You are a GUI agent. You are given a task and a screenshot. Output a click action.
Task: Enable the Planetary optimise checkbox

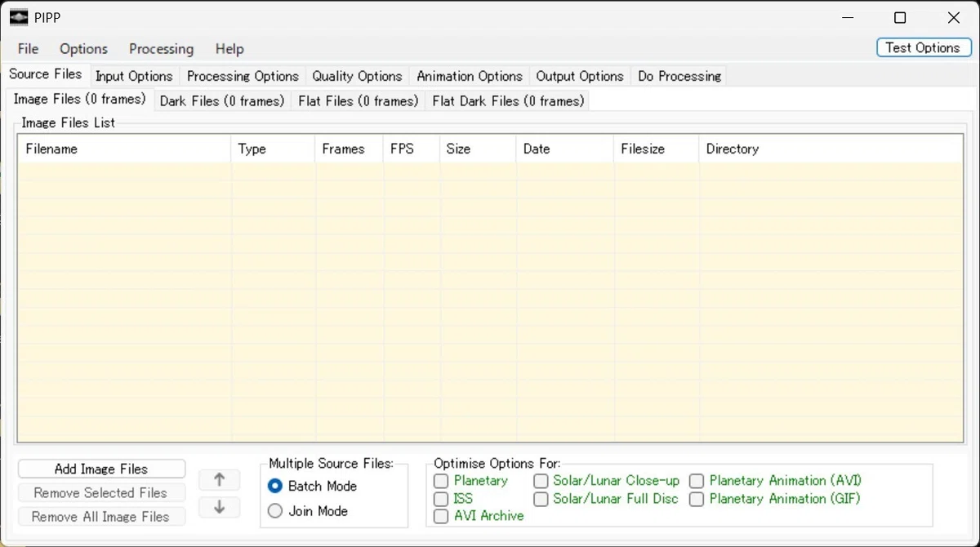point(441,481)
